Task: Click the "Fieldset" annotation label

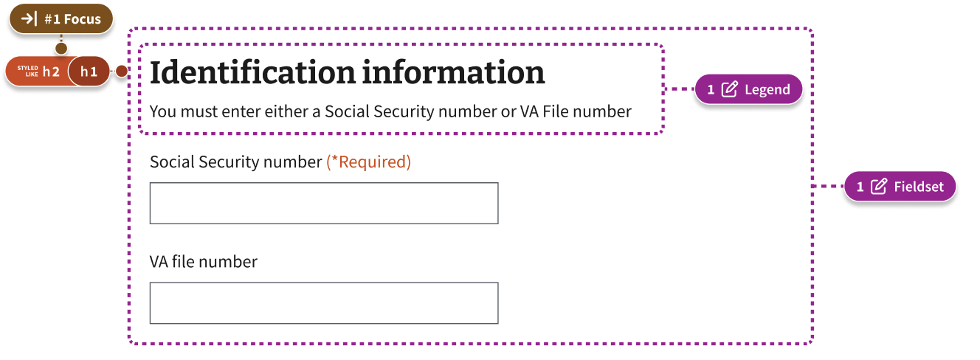Action: coord(919,187)
